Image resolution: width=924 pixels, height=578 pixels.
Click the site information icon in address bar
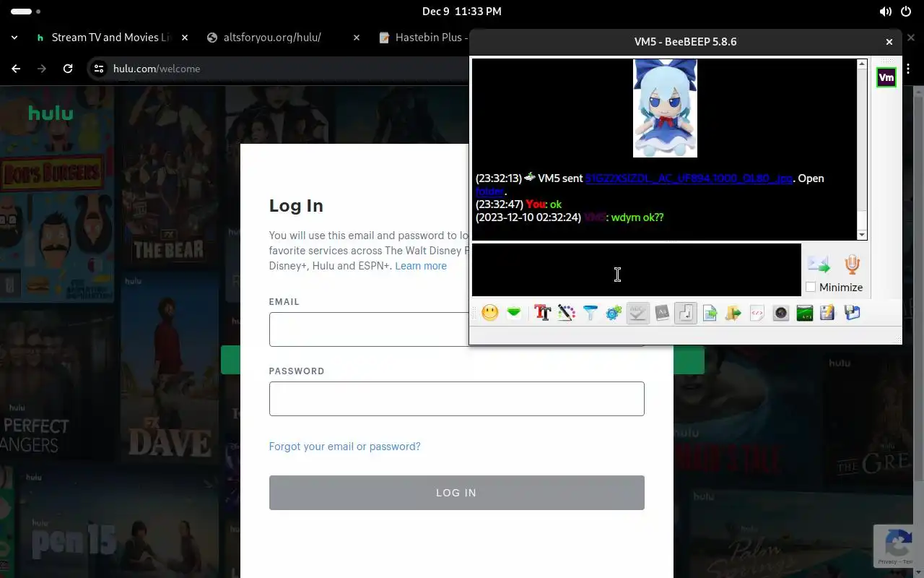(99, 69)
